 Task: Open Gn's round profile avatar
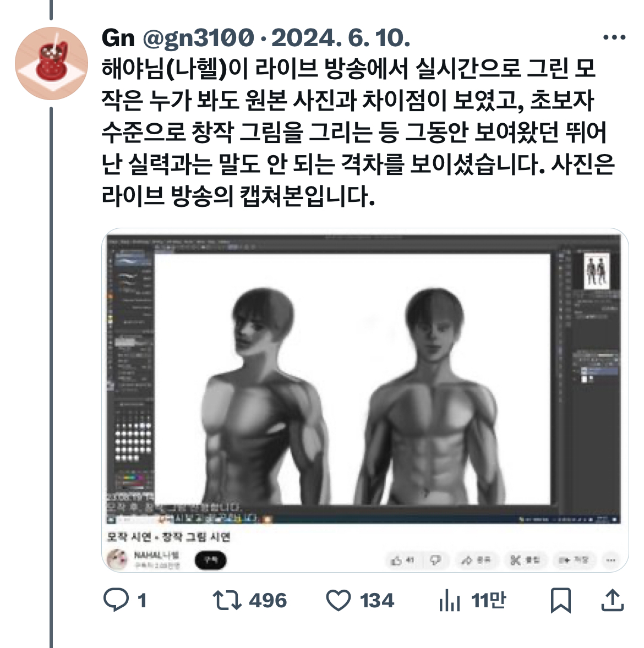pyautogui.click(x=51, y=63)
